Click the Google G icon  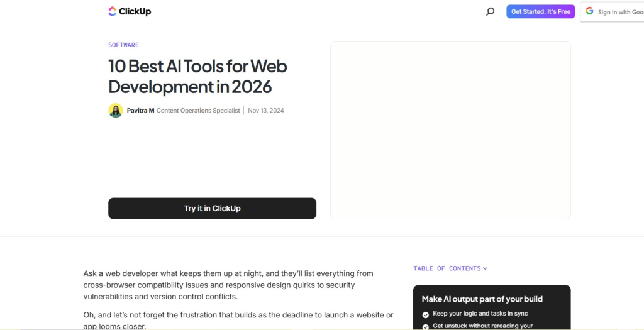589,11
